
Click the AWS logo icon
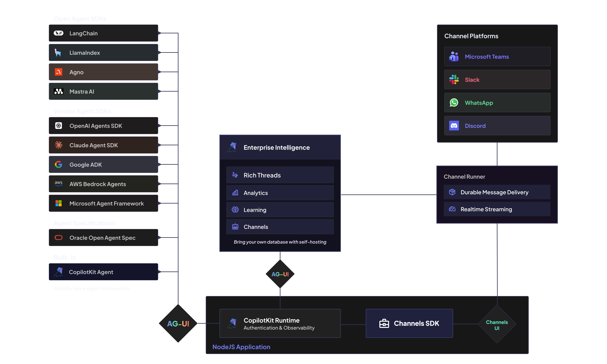click(58, 184)
